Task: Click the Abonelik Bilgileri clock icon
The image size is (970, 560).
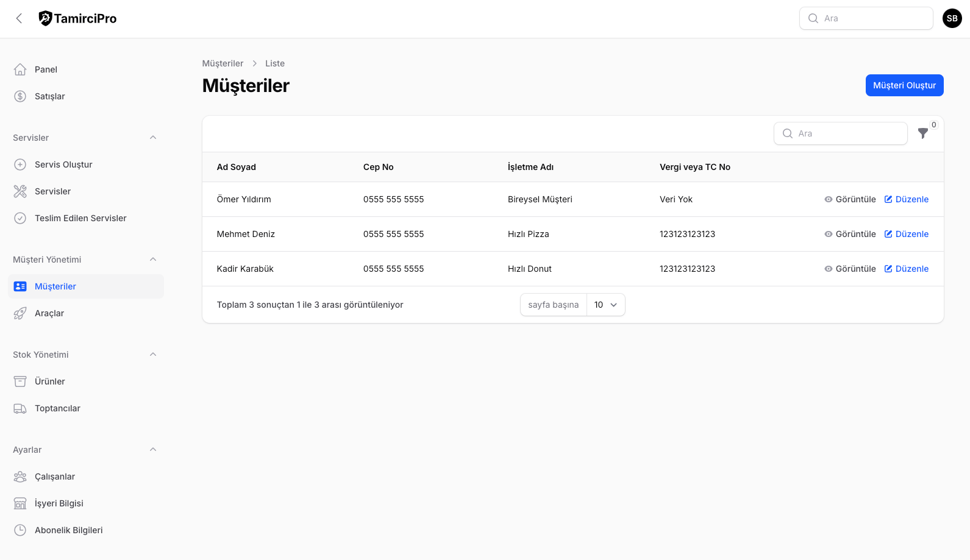Action: point(20,530)
